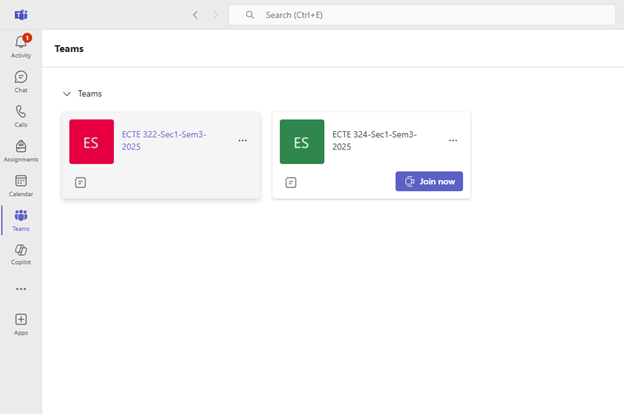Open more options for ECTE 324 team
The width and height of the screenshot is (624, 414).
pos(453,141)
